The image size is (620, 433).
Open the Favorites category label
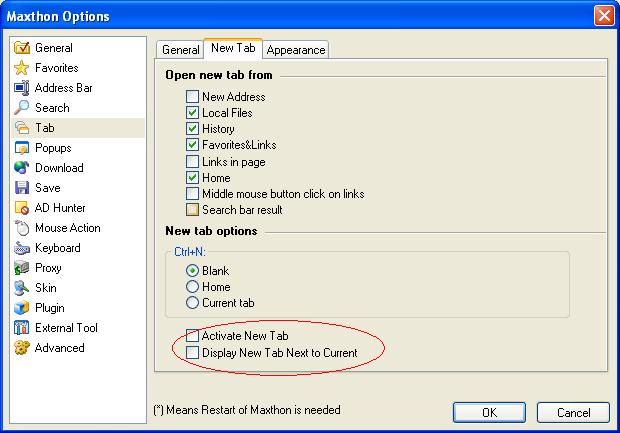pos(57,68)
